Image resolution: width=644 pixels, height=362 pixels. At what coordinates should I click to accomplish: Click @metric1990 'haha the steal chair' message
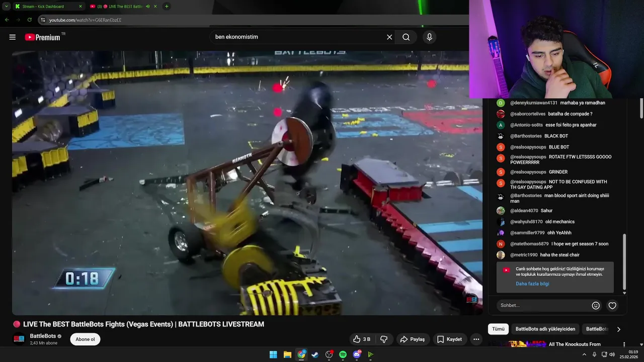tap(559, 255)
